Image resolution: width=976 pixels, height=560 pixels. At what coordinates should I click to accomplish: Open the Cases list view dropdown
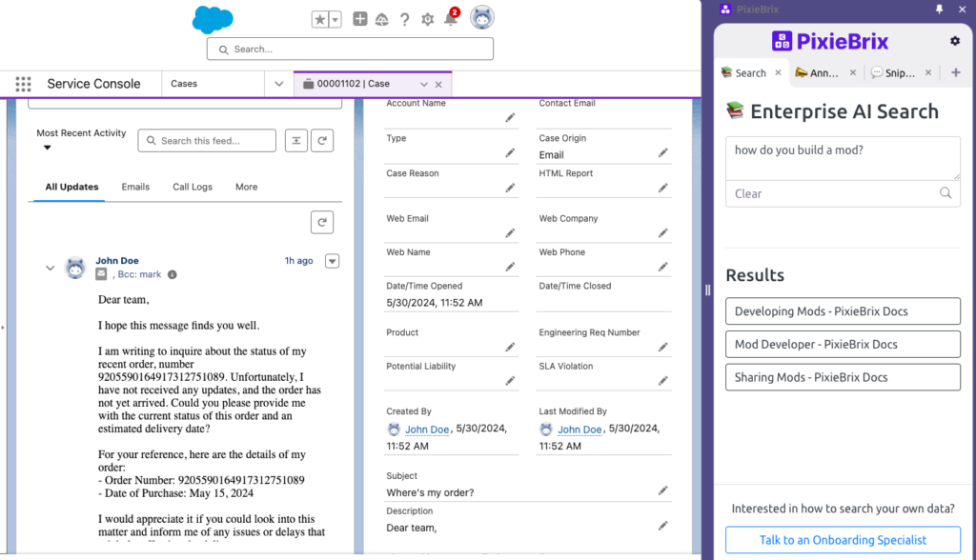pos(278,84)
